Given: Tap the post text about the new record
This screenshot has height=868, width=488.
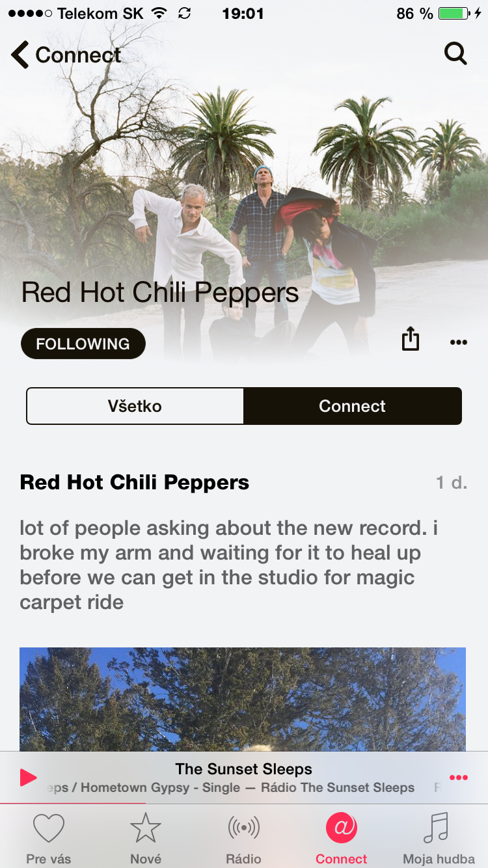Looking at the screenshot, I should [x=229, y=565].
